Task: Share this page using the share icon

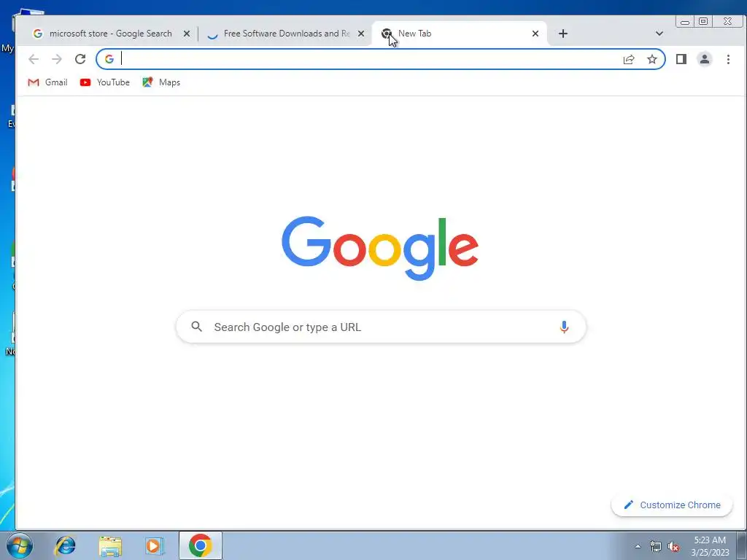Action: tap(629, 59)
